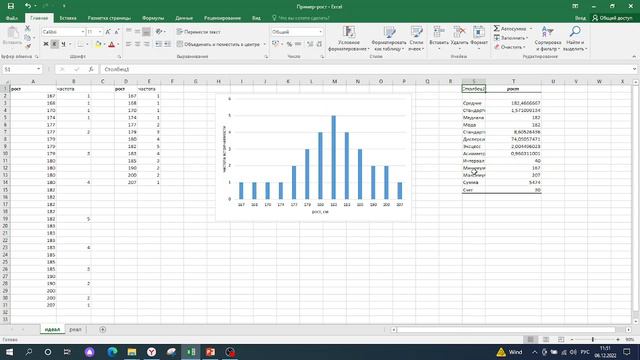Toggle bottom vertical alignment

coord(146,31)
